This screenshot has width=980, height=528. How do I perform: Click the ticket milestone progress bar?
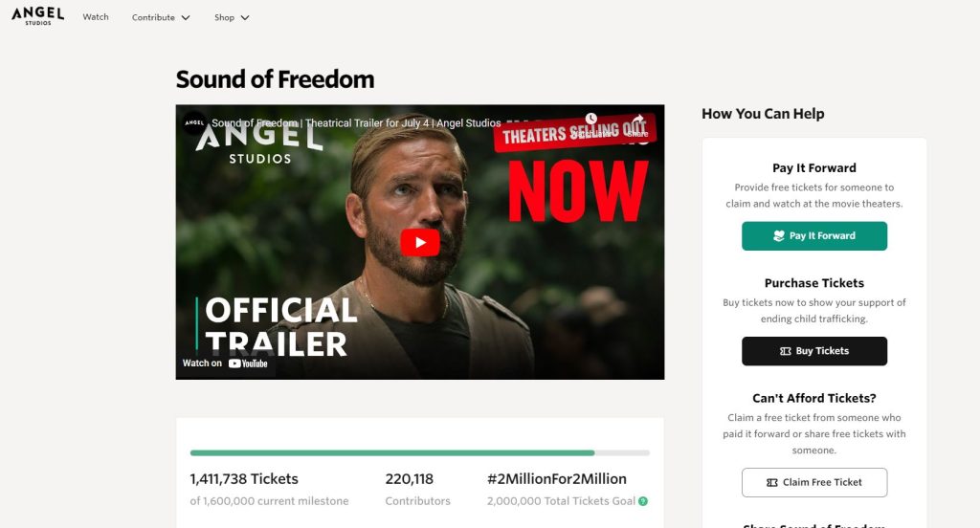[x=419, y=452]
